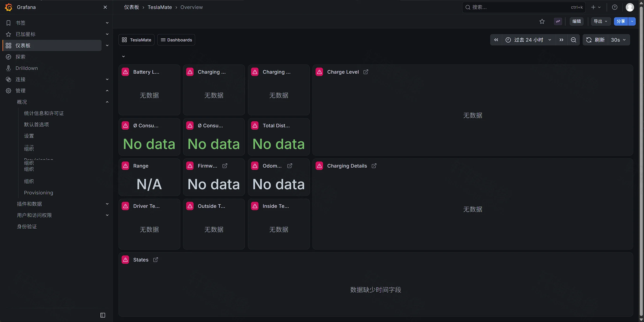Open the TeslaMate dashboard link button

[x=137, y=40]
